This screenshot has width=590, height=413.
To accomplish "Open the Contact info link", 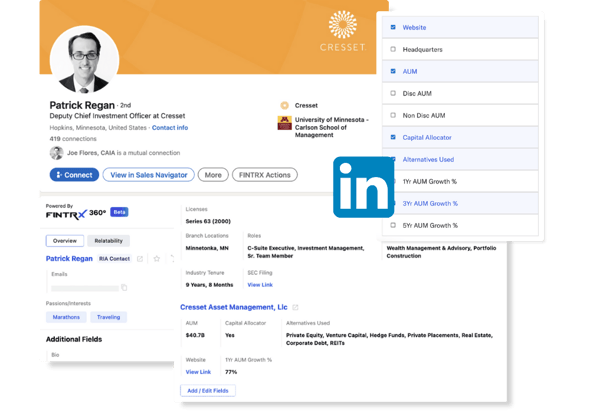I will (x=170, y=128).
